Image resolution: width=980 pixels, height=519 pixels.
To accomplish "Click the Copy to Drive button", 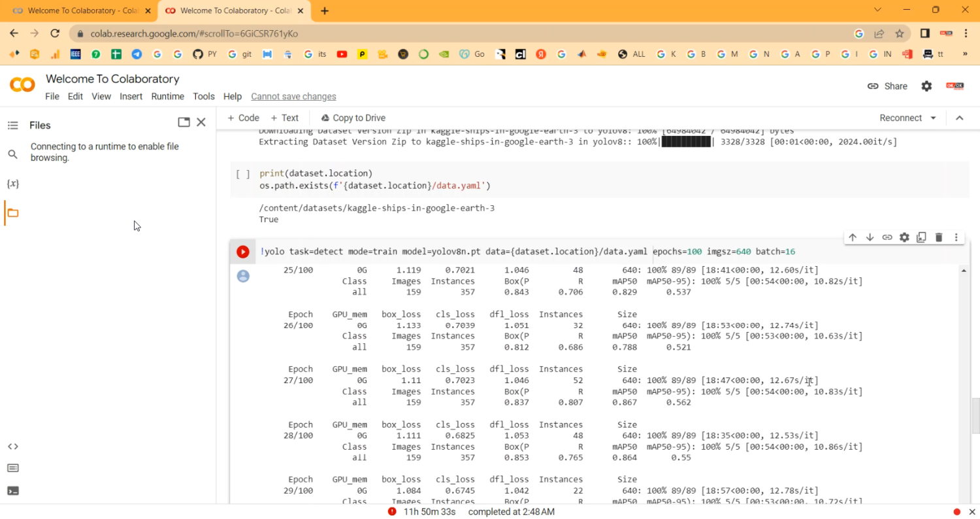I will pos(353,118).
